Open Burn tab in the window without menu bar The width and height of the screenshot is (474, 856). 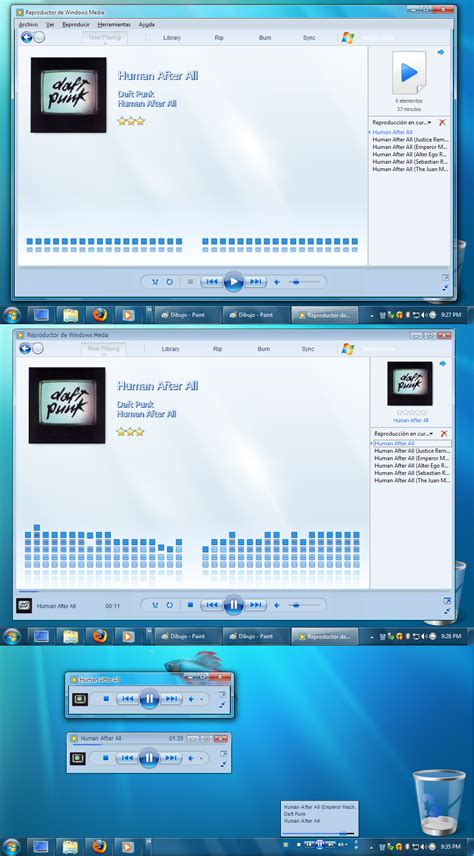tap(264, 348)
